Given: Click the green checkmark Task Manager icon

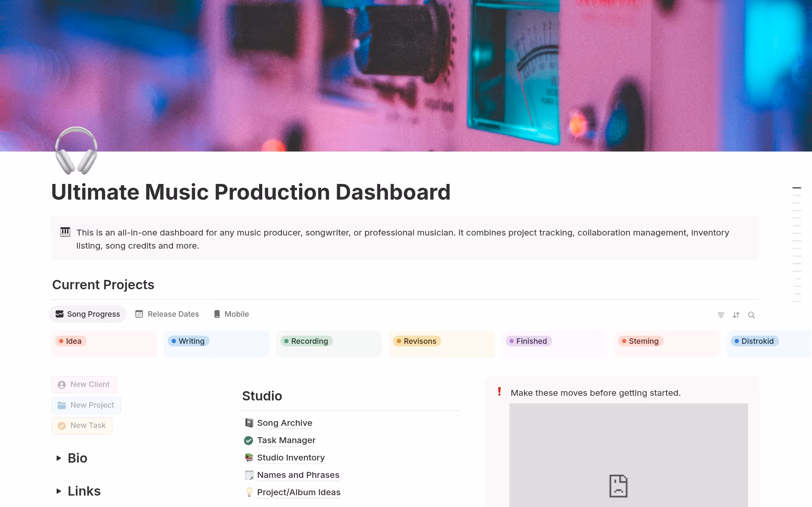Looking at the screenshot, I should [249, 440].
